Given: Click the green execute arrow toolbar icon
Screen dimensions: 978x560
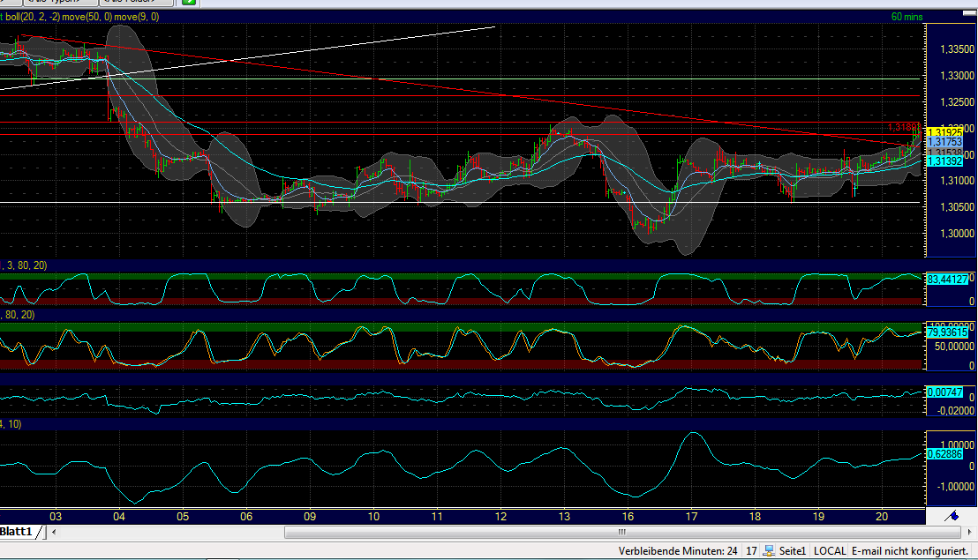Looking at the screenshot, I should [x=187, y=4].
